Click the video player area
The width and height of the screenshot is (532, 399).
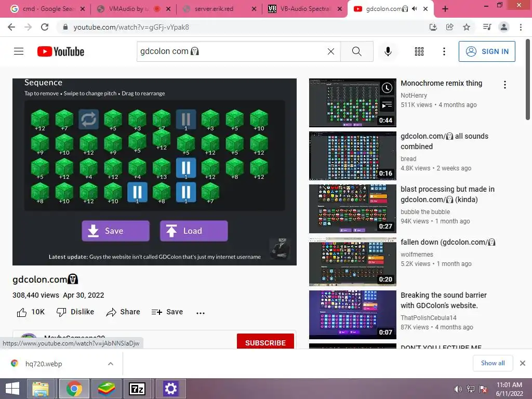pos(154,171)
